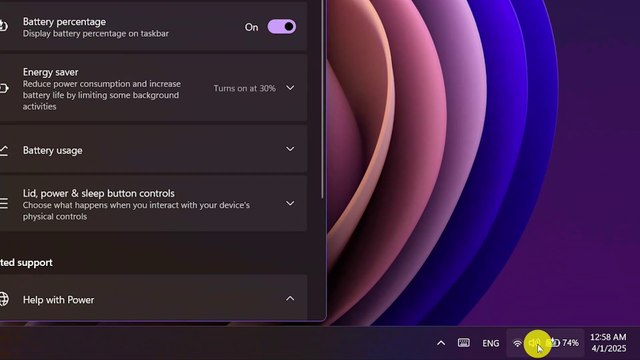The image size is (640, 360).
Task: Click the volume speaker icon
Action: pyautogui.click(x=535, y=343)
